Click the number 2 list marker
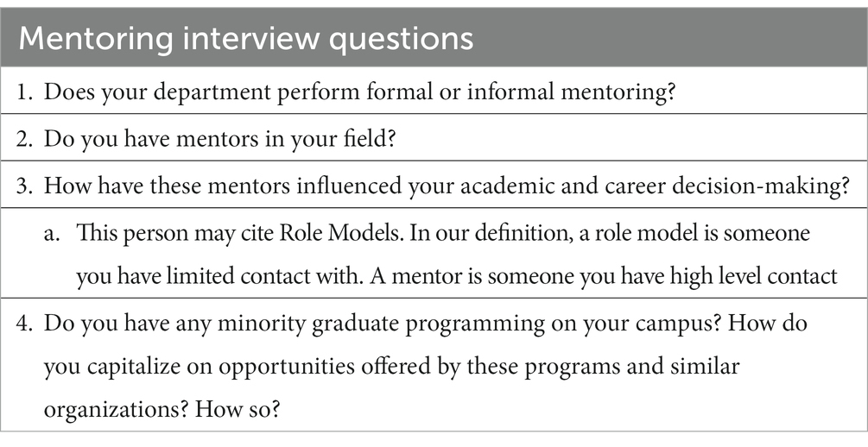The width and height of the screenshot is (868, 447). click(x=25, y=138)
